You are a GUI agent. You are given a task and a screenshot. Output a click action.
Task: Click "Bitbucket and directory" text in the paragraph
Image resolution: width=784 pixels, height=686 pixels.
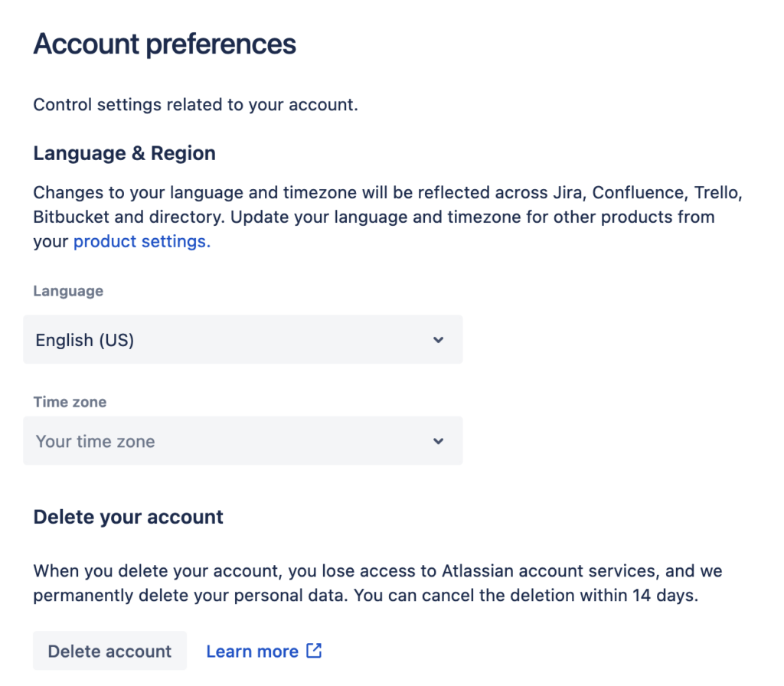[129, 217]
